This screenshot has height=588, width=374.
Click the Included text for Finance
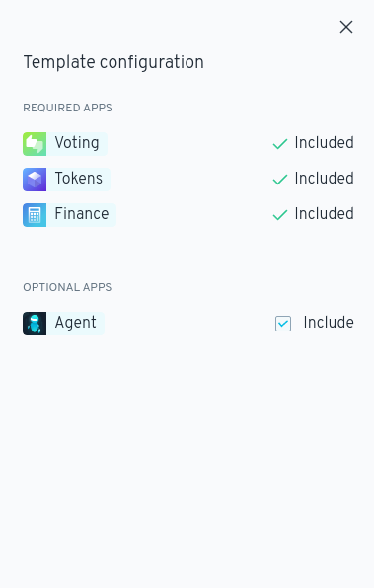[x=324, y=214]
